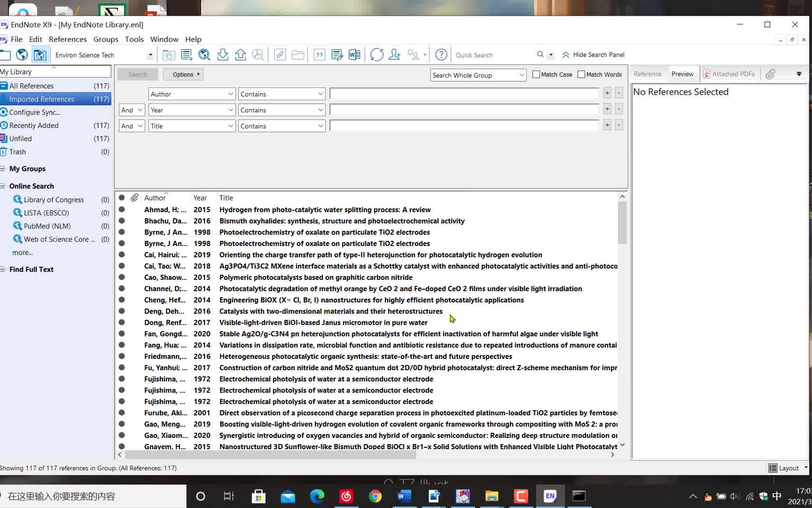Open File Explorer from the taskbar
The image size is (812, 508).
[x=492, y=496]
